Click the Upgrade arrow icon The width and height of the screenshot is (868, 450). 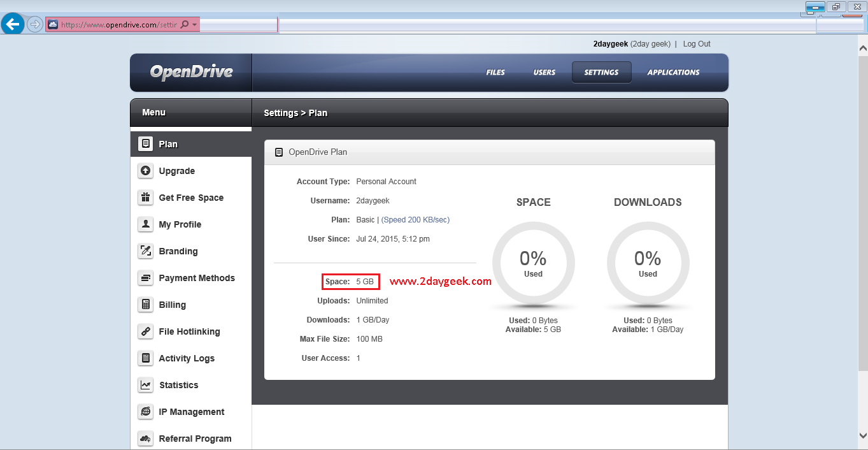(x=146, y=170)
